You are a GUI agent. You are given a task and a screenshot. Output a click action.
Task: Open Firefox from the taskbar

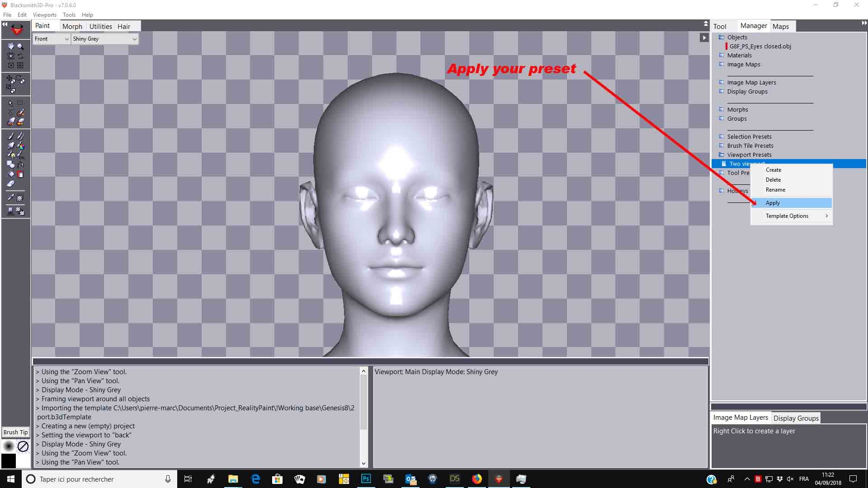coord(477,479)
